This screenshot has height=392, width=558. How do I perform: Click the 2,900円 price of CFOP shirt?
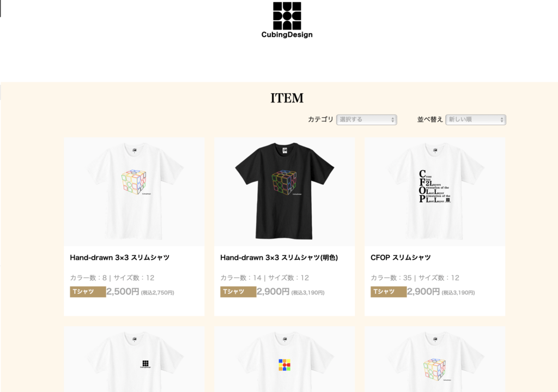pyautogui.click(x=423, y=292)
